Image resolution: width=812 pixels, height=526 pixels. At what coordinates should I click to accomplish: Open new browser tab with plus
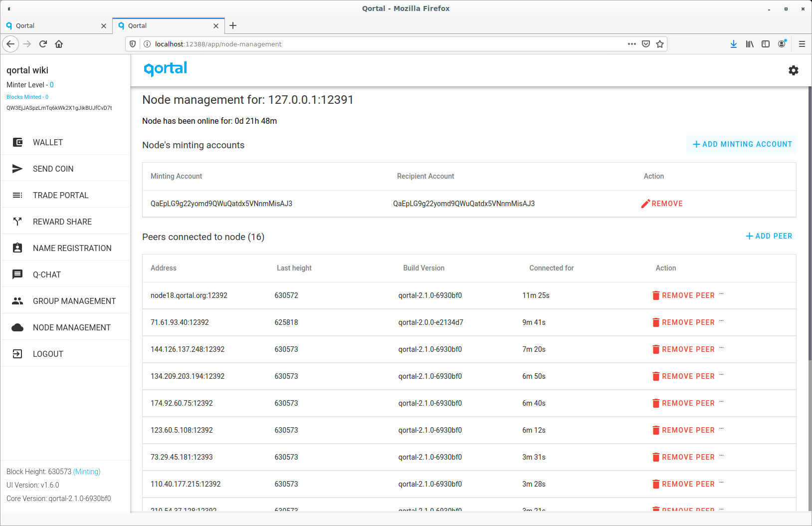click(x=233, y=25)
